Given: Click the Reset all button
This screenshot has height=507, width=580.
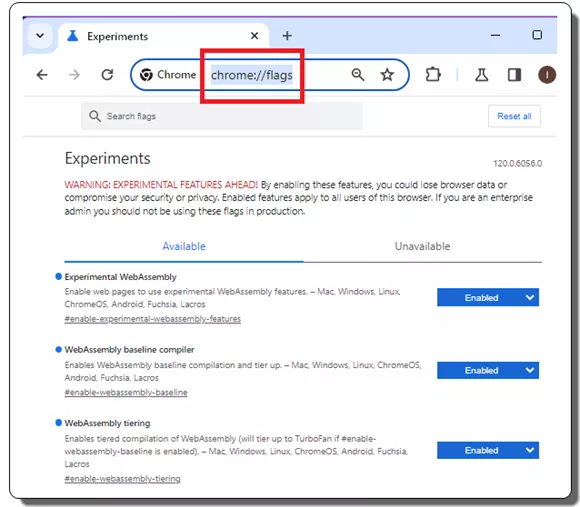Looking at the screenshot, I should pos(514,116).
